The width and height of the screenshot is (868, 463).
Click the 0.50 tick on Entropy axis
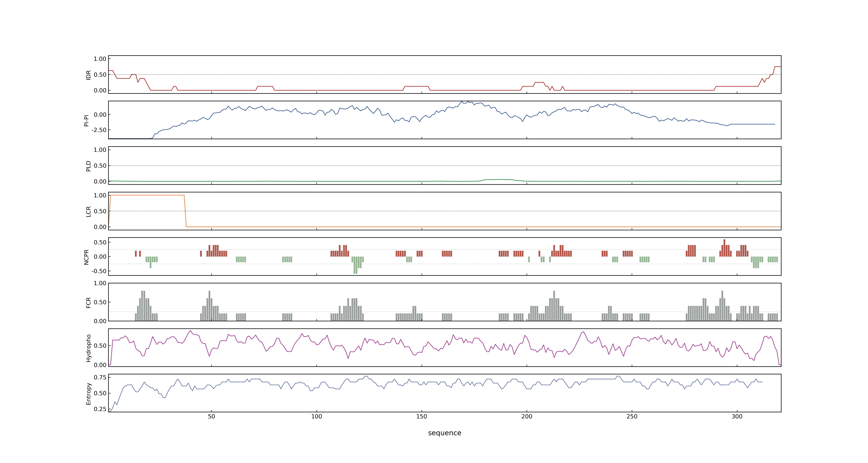coord(100,393)
